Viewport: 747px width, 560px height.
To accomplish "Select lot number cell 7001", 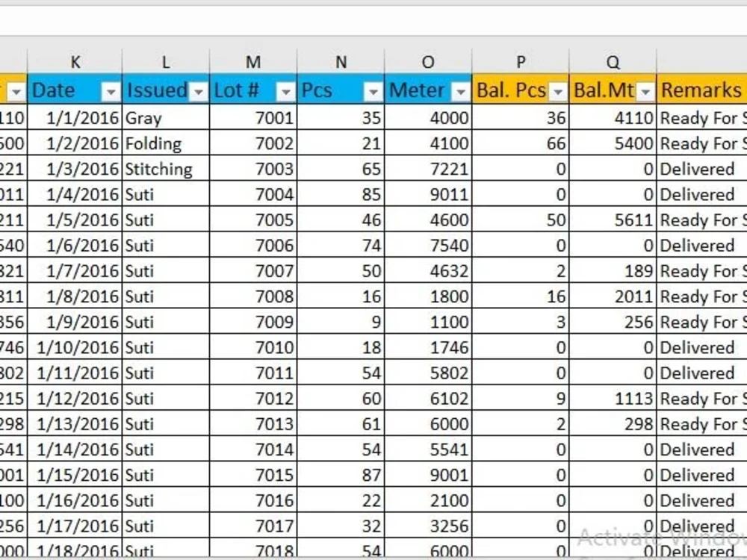I will (x=253, y=117).
